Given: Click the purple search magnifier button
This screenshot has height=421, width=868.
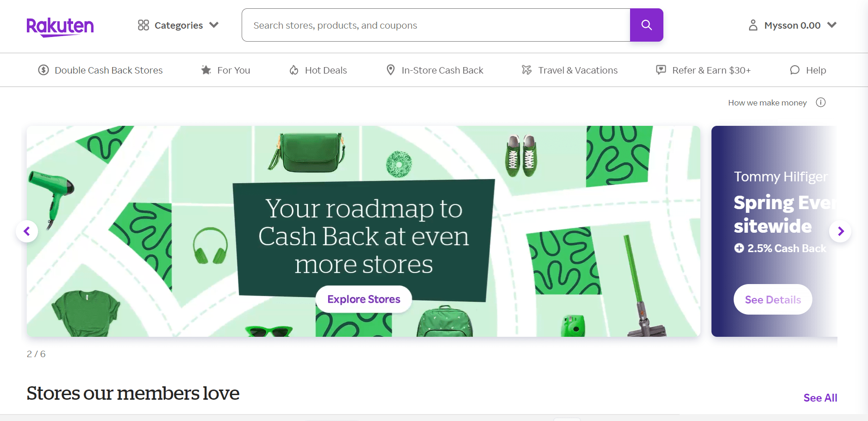Looking at the screenshot, I should (646, 25).
